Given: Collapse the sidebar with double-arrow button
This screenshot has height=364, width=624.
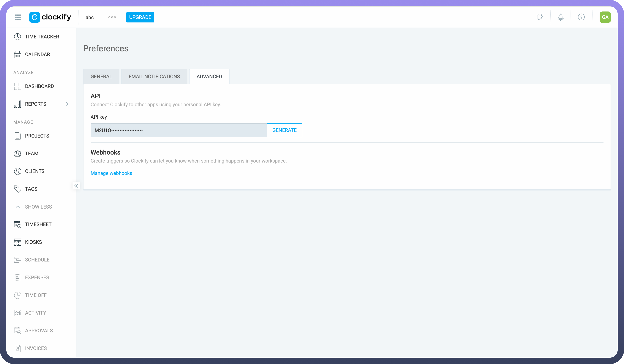Looking at the screenshot, I should click(x=76, y=186).
